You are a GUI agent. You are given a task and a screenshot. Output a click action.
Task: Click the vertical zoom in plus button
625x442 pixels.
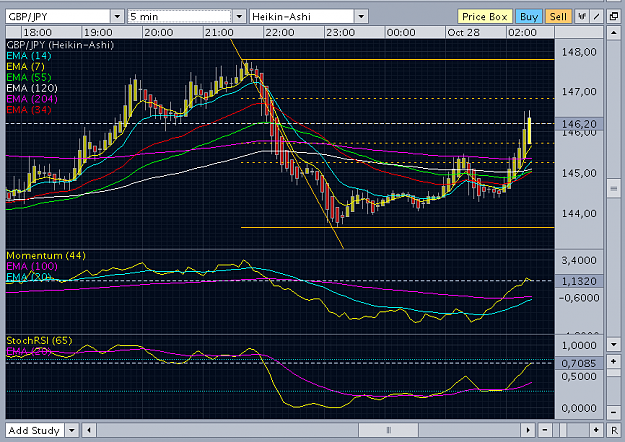point(613,361)
